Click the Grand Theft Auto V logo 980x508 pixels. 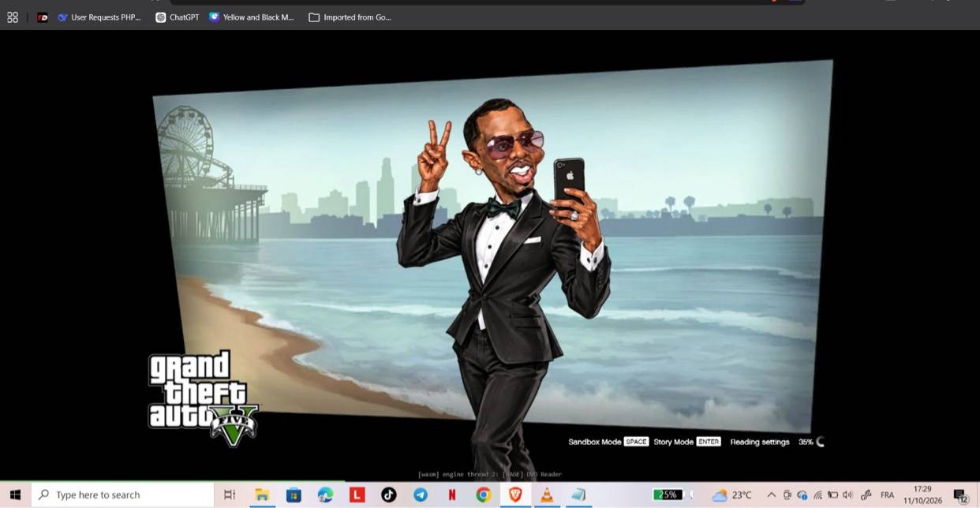[203, 398]
